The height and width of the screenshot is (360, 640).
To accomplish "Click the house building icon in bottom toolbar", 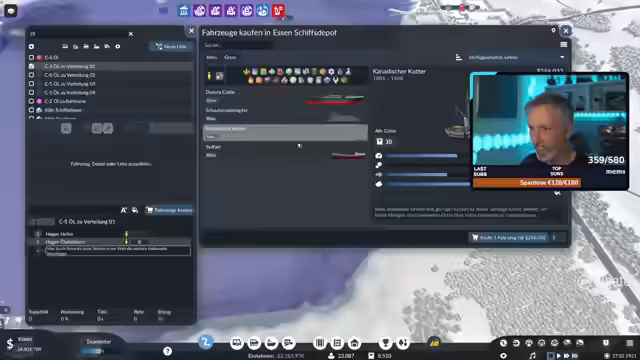I will [x=354, y=343].
